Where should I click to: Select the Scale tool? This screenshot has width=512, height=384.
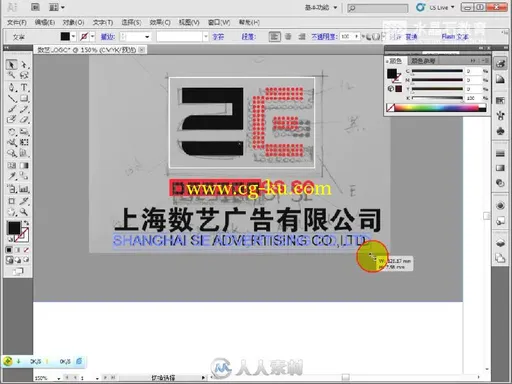point(24,132)
